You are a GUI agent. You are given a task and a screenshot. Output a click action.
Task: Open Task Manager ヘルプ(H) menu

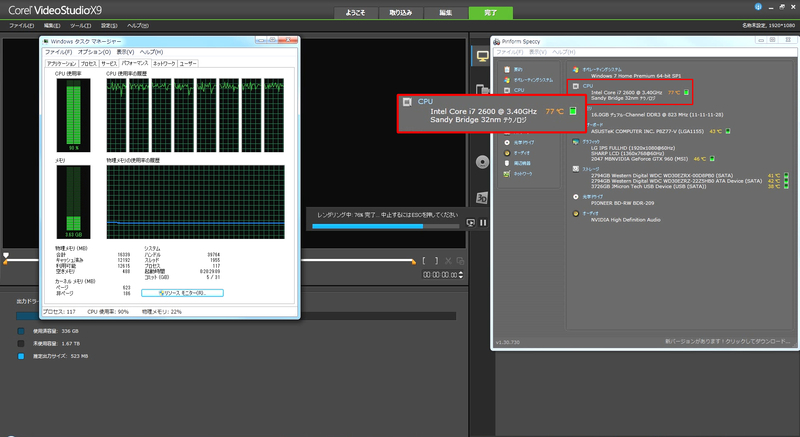pyautogui.click(x=151, y=52)
